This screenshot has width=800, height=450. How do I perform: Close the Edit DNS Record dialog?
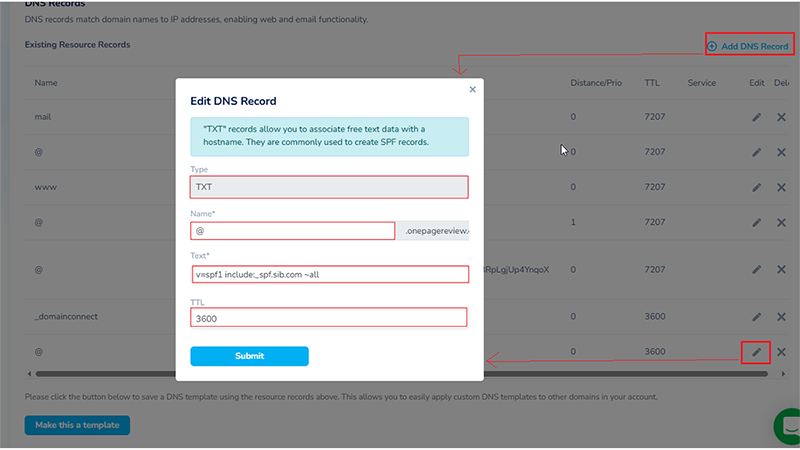473,89
